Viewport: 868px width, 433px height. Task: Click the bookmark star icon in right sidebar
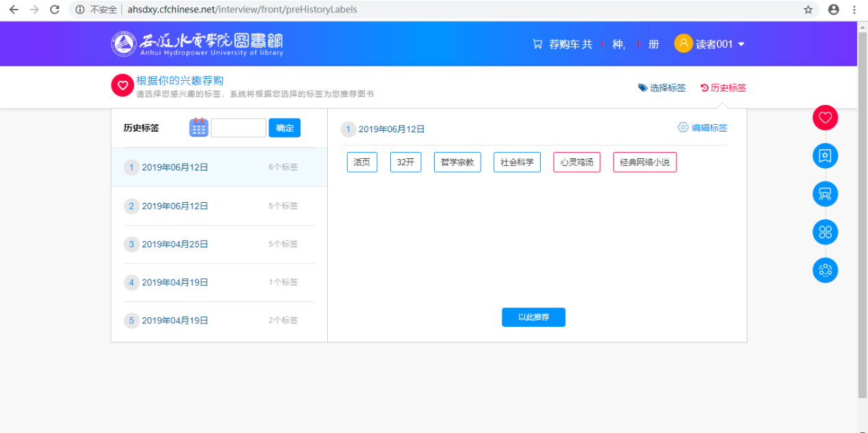pyautogui.click(x=825, y=156)
